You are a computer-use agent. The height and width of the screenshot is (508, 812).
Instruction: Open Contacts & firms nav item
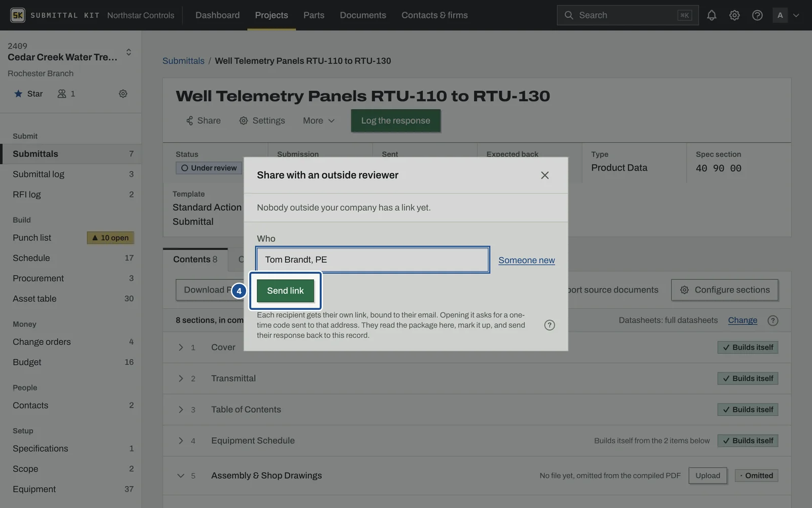(x=434, y=15)
